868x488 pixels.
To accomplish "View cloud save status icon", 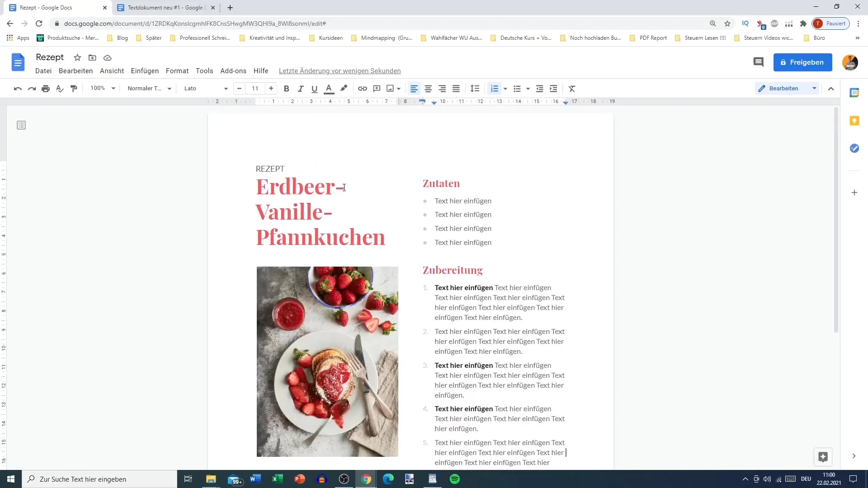I will [x=107, y=58].
